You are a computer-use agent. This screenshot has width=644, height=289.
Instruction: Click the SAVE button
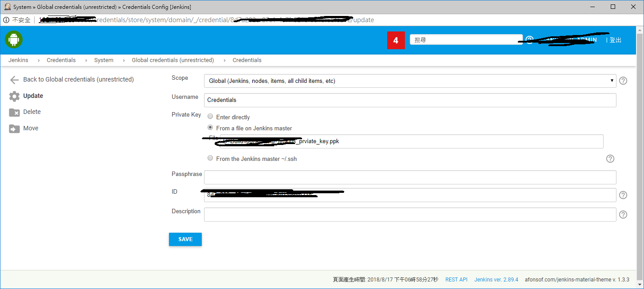(185, 239)
